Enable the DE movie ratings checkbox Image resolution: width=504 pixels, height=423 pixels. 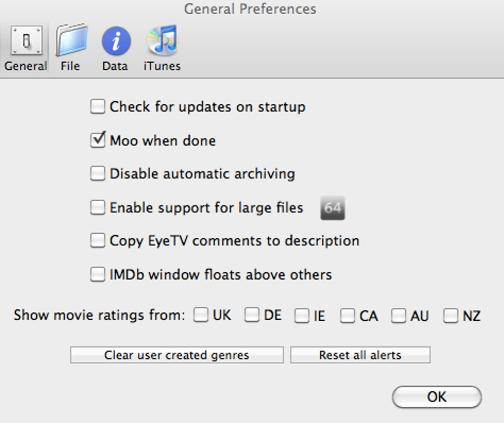[x=252, y=315]
